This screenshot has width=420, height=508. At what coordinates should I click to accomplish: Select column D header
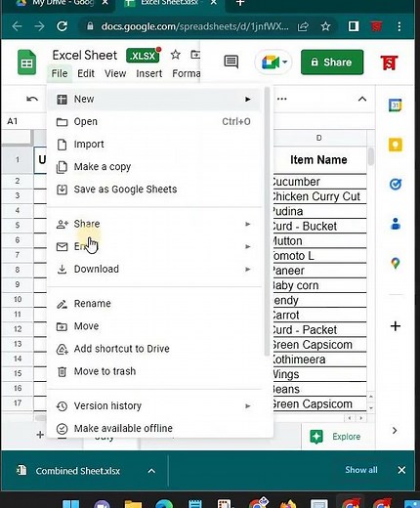(x=318, y=138)
